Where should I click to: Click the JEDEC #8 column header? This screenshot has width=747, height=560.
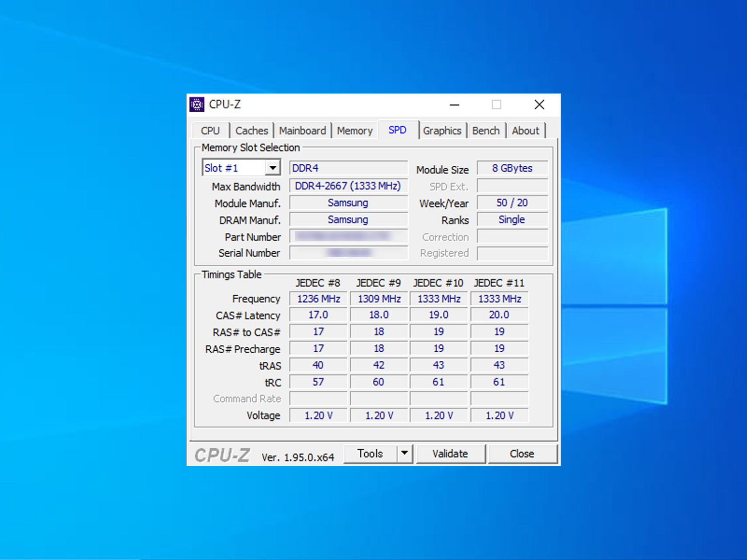click(318, 283)
